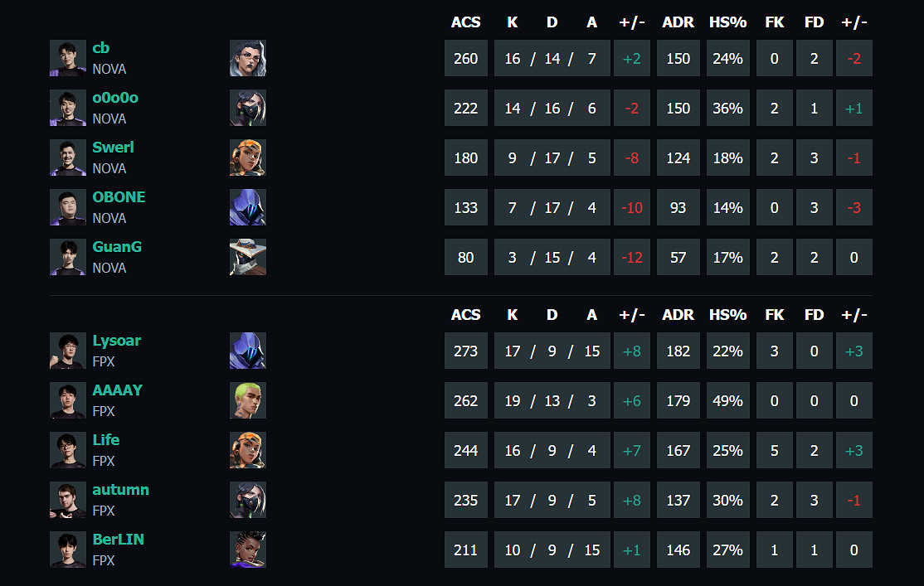Click Lysoar's Omen agent icon
The height and width of the screenshot is (586, 924).
247,351
